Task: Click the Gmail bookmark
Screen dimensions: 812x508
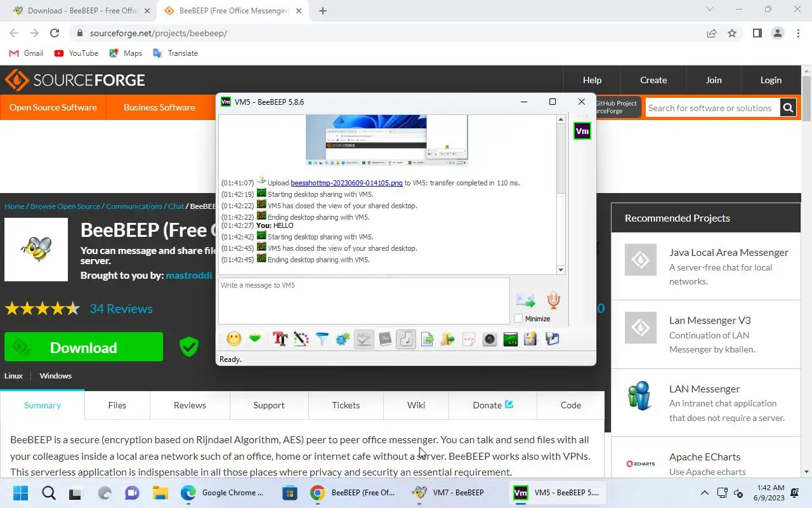Action: click(26, 53)
